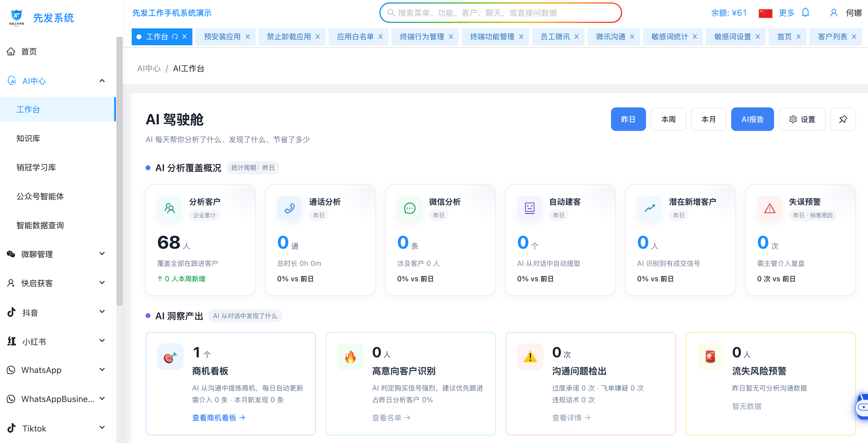Image resolution: width=868 pixels, height=443 pixels.
Task: Click the 通话分析 phone icon
Action: (x=289, y=208)
